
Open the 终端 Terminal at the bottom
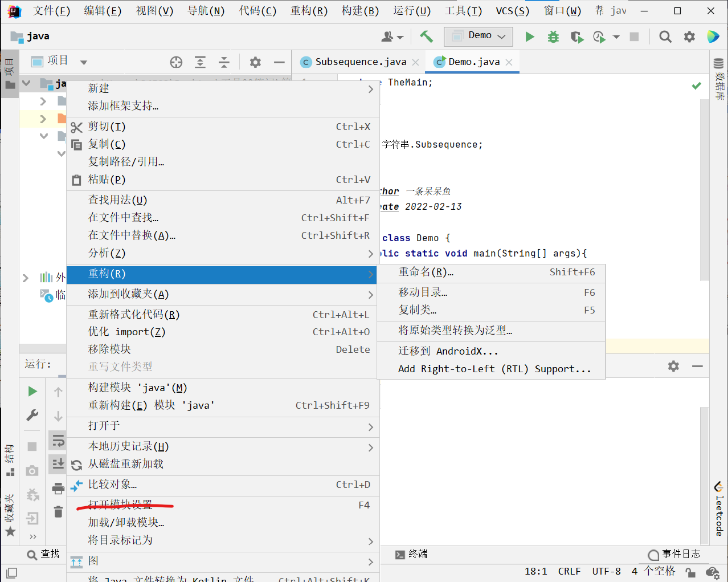411,553
